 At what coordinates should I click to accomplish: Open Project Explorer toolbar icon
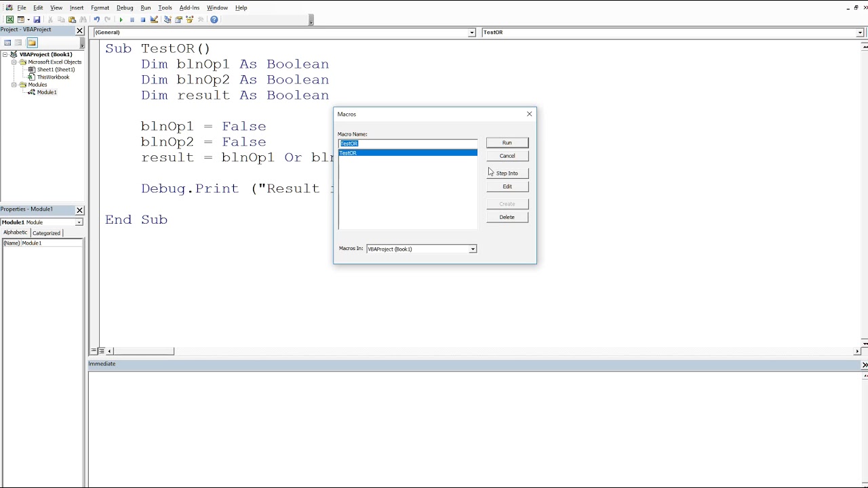tap(167, 20)
